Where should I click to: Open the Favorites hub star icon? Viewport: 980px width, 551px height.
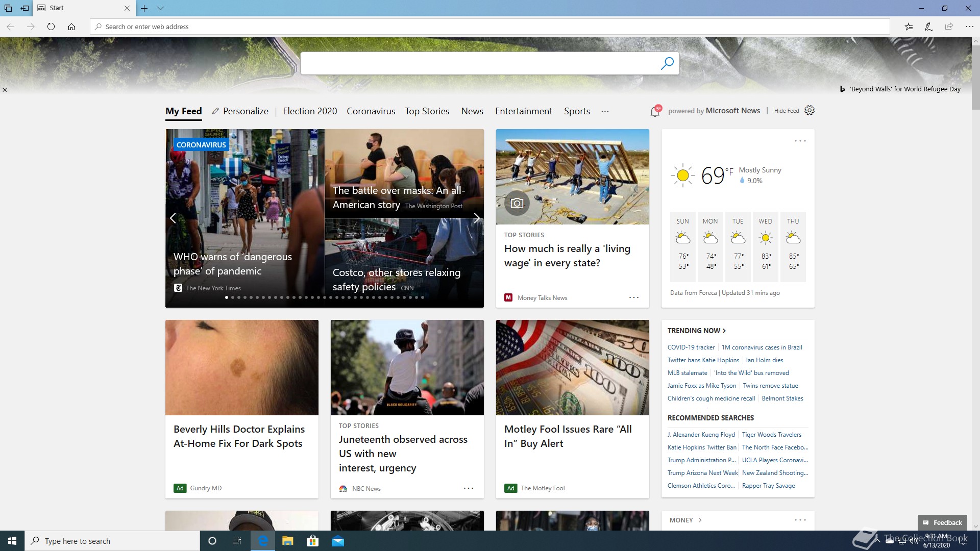click(x=909, y=27)
